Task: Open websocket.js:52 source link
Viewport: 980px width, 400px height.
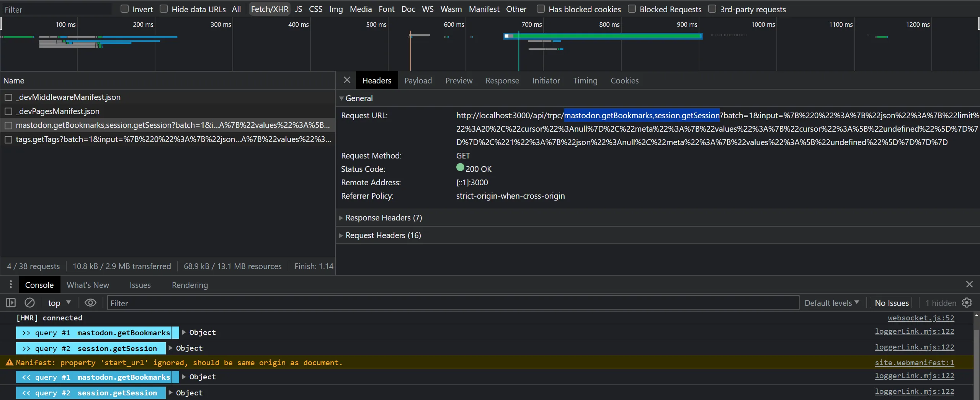Action: point(921,318)
